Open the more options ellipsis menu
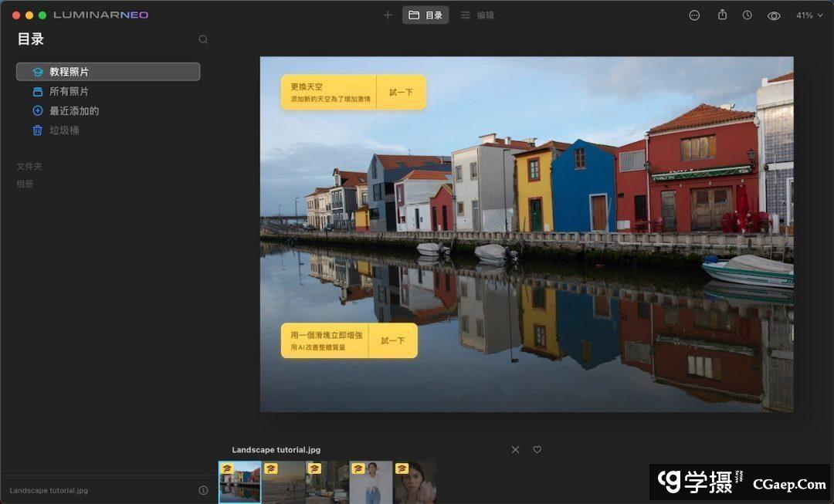834x504 pixels. pyautogui.click(x=694, y=15)
